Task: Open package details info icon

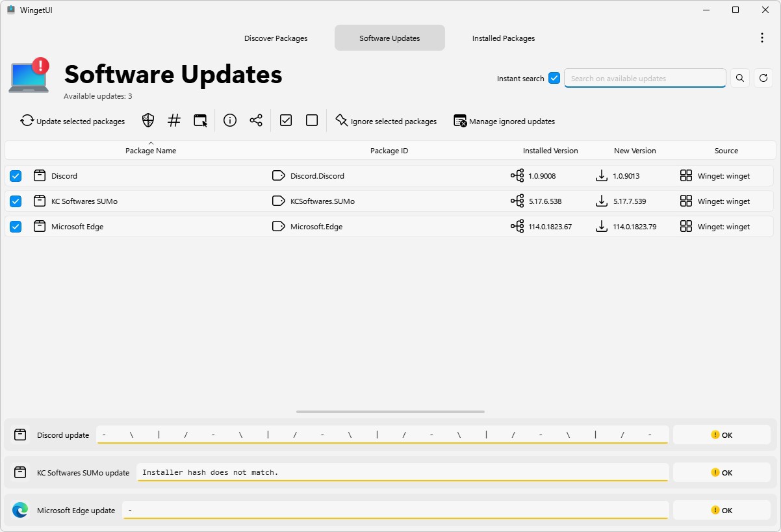Action: (x=230, y=120)
